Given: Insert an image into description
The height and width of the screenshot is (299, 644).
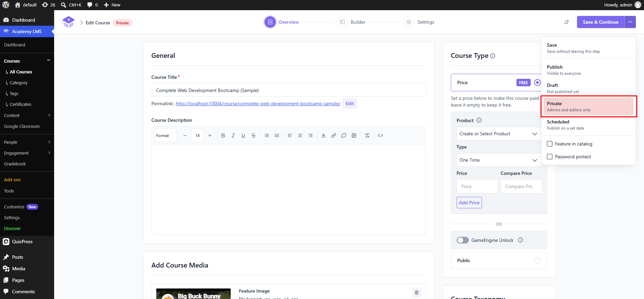Looking at the screenshot, I should tap(354, 136).
